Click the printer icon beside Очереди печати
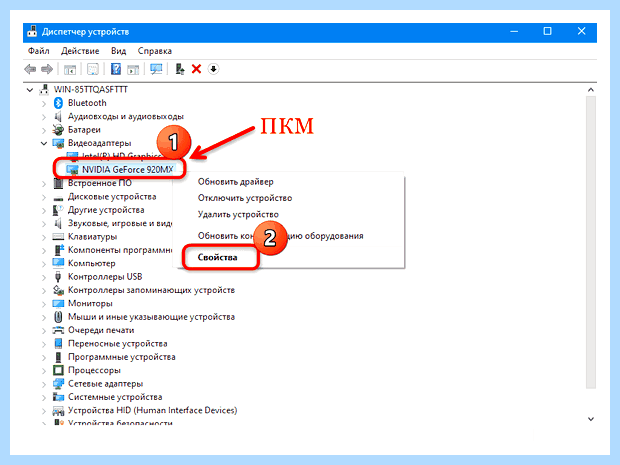Screen dimensions: 620x465 (58, 330)
